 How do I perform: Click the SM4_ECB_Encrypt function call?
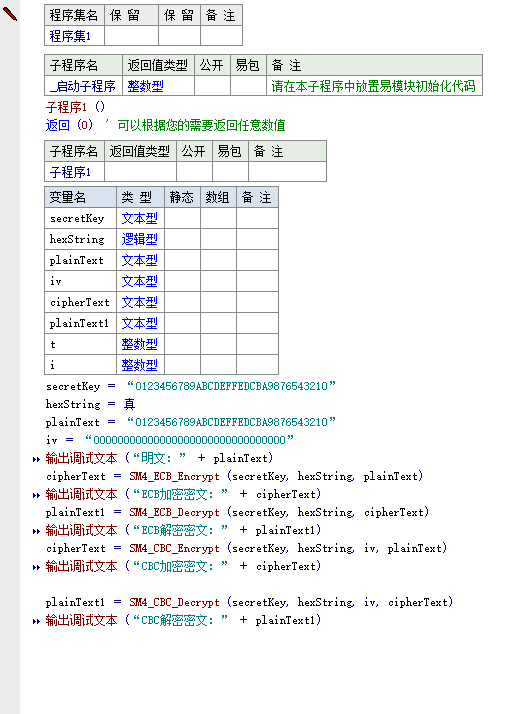coord(174,476)
